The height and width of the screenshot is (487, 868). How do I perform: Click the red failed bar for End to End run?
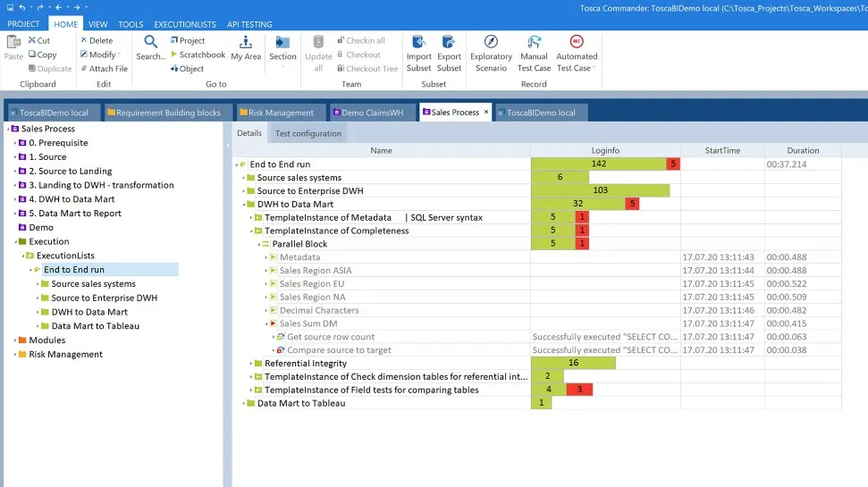click(x=673, y=164)
